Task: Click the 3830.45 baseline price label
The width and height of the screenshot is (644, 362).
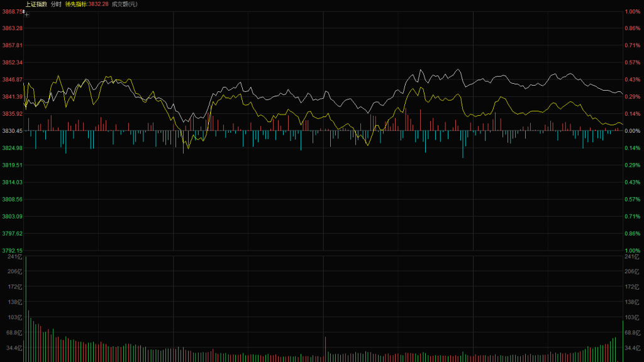Action: click(x=13, y=131)
